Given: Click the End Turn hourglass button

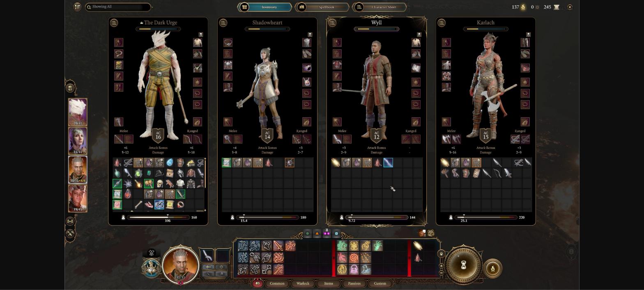Looking at the screenshot, I should (464, 265).
